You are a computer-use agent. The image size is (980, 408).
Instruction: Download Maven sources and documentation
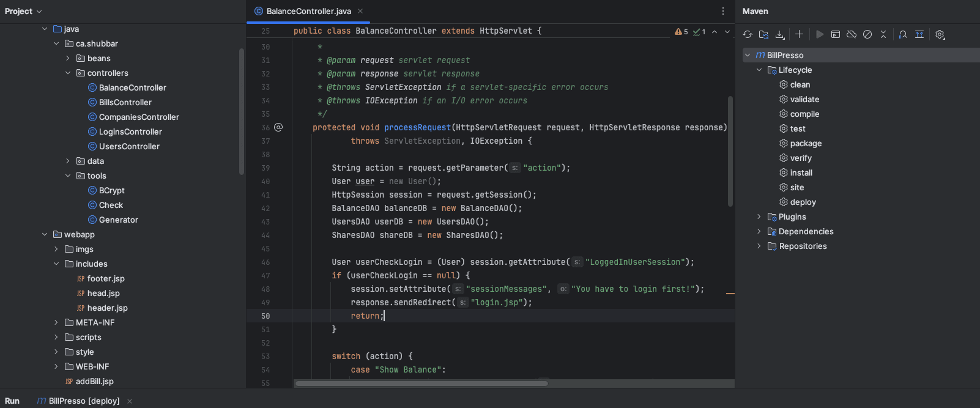pyautogui.click(x=779, y=34)
